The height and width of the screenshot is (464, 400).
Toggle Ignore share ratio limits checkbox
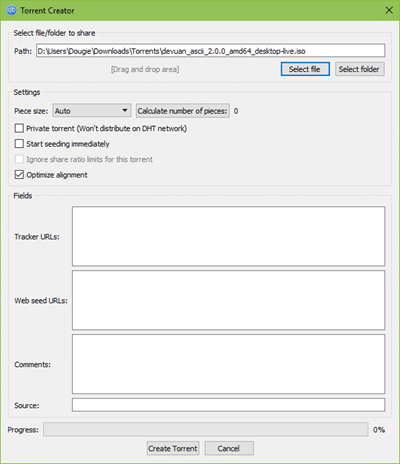[19, 159]
